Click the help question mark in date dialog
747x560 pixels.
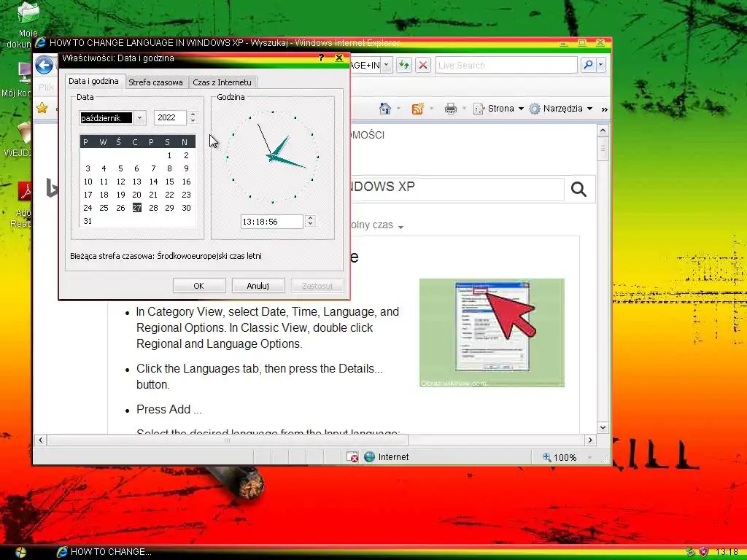pyautogui.click(x=321, y=58)
